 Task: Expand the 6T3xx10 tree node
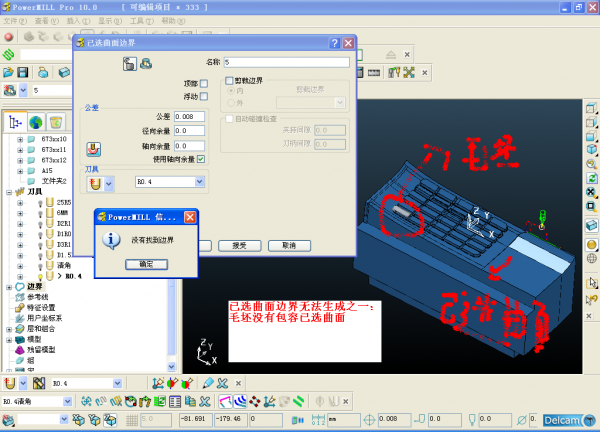[x=20, y=139]
